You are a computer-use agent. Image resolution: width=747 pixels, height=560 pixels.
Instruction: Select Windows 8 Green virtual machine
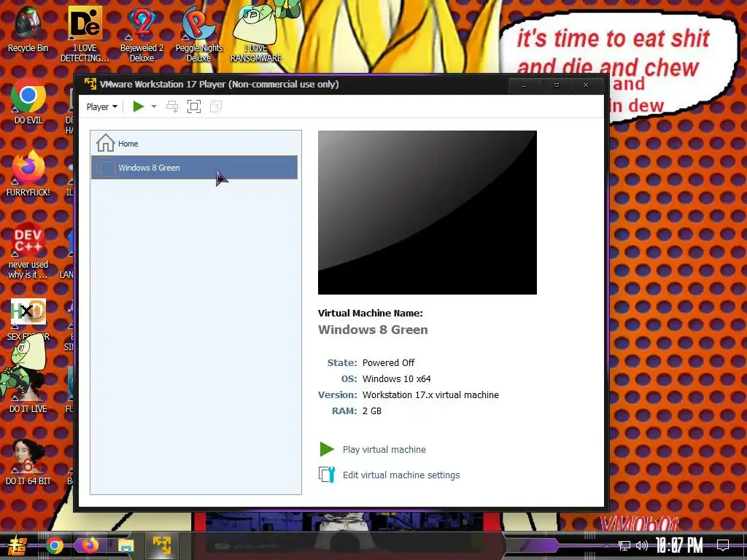tap(194, 168)
